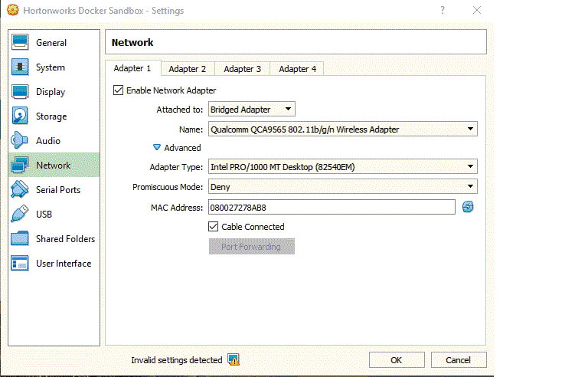Open the Serial Ports plug icon
Viewport: 588px width, 377px height.
click(x=20, y=189)
